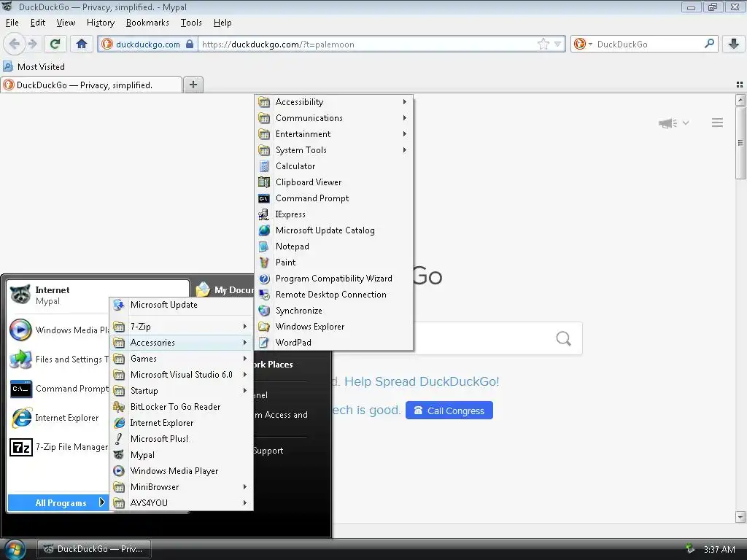Open Internet Explorer in the All Programs list
The image size is (747, 560).
coord(181,423)
